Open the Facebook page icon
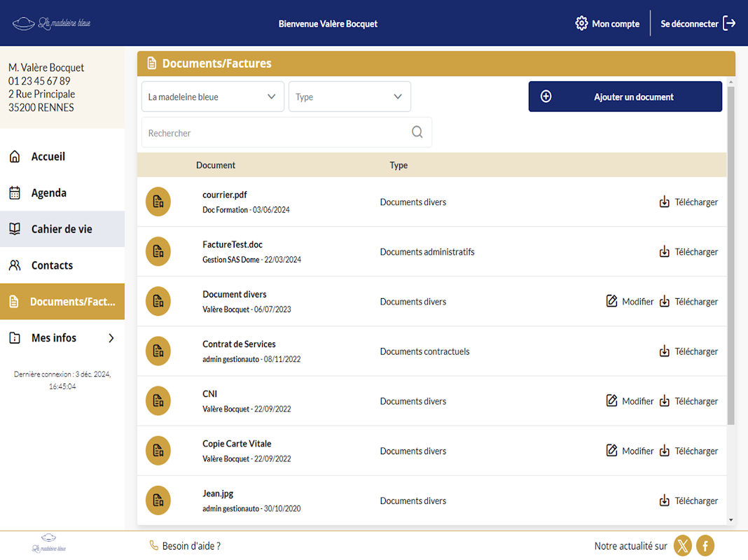 pyautogui.click(x=705, y=546)
